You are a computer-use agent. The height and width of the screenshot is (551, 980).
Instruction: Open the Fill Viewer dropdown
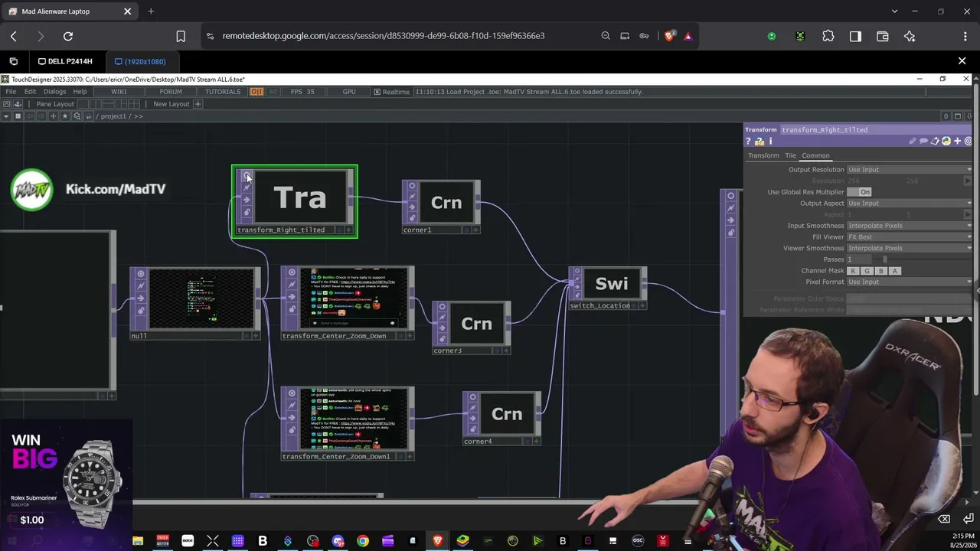coord(910,237)
